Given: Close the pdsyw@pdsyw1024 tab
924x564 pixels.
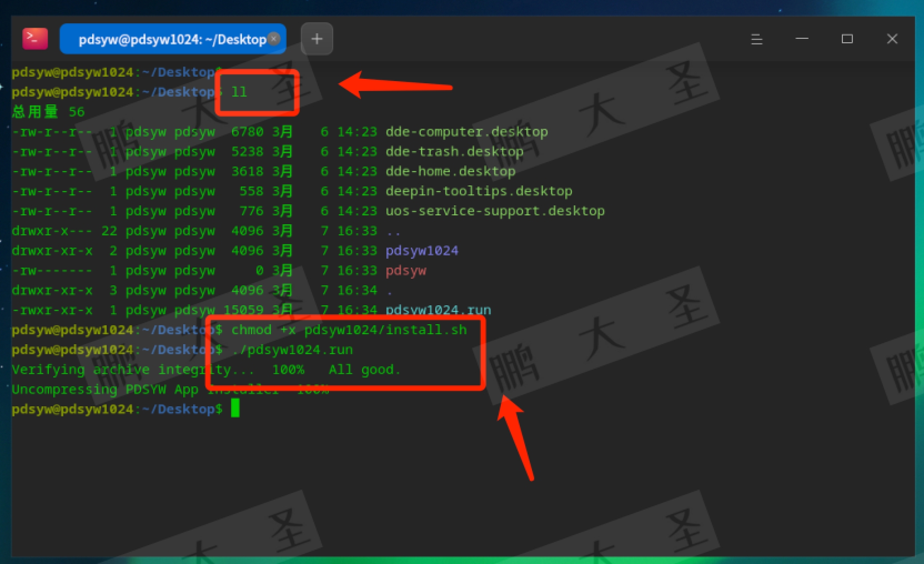Looking at the screenshot, I should pyautogui.click(x=274, y=38).
